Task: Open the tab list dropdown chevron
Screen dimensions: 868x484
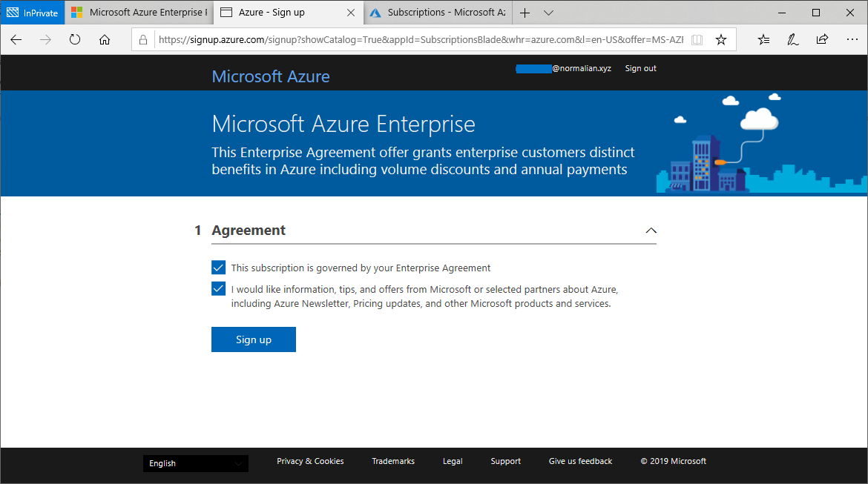Action: tap(548, 13)
